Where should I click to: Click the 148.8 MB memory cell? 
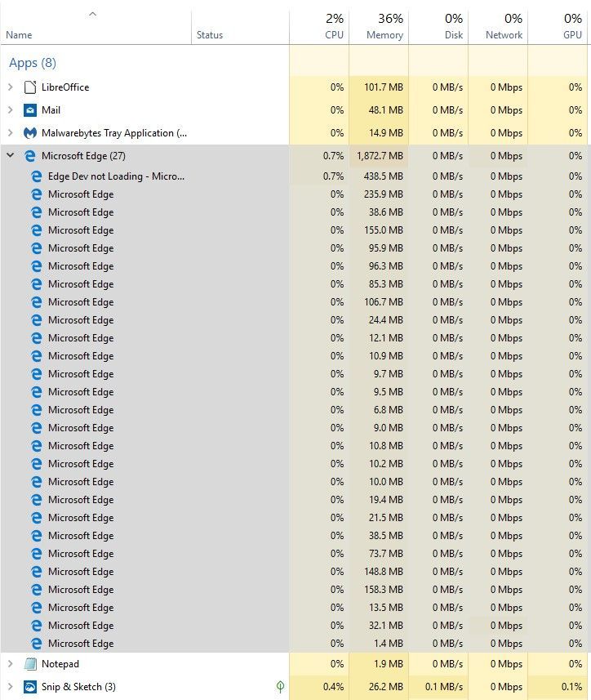[379, 572]
